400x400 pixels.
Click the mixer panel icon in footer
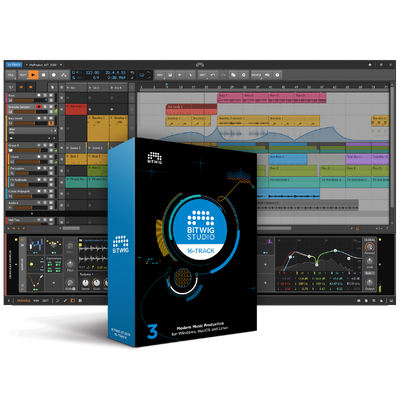[x=80, y=301]
